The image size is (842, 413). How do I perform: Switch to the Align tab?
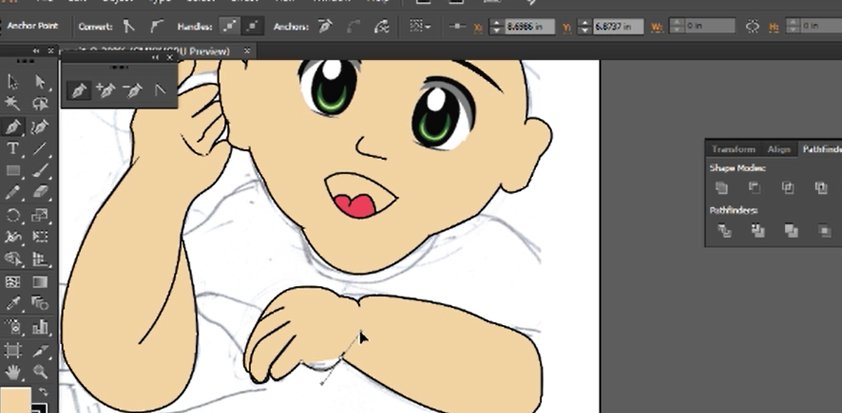[779, 149]
